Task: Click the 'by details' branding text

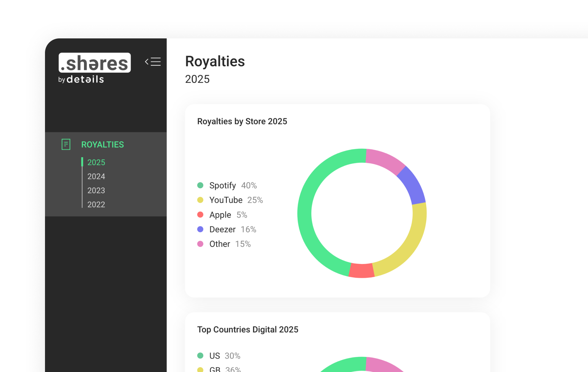Action: tap(81, 79)
